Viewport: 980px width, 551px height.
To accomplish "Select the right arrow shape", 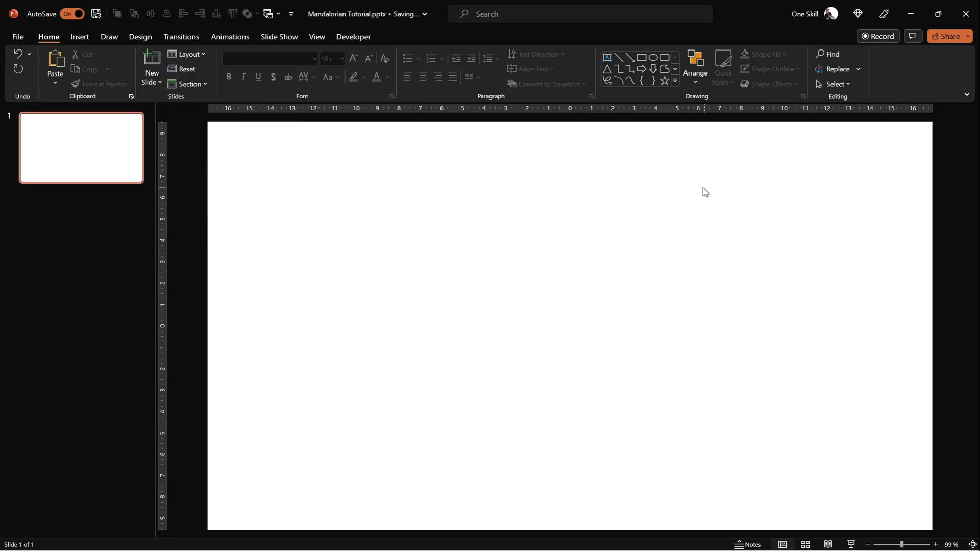I will 642,69.
